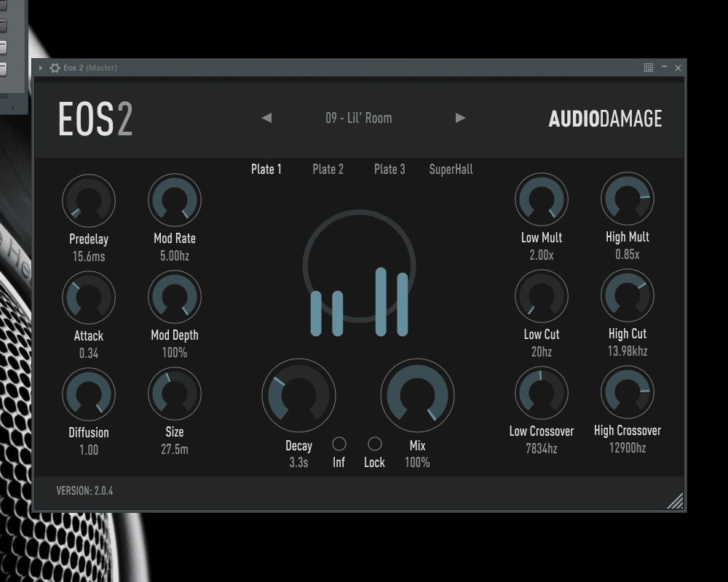
Task: Click the Low Crossover knob
Action: pyautogui.click(x=542, y=393)
